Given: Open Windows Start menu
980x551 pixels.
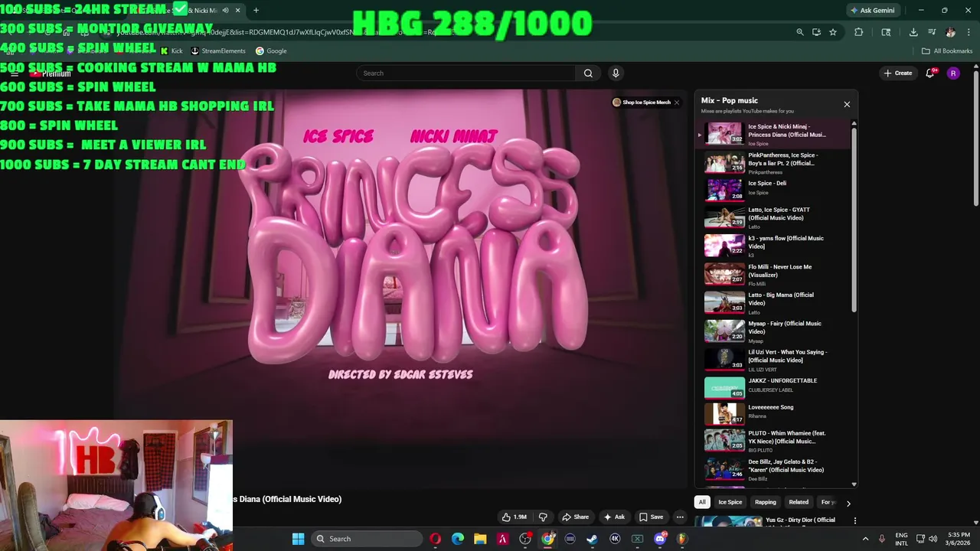Looking at the screenshot, I should [x=298, y=539].
